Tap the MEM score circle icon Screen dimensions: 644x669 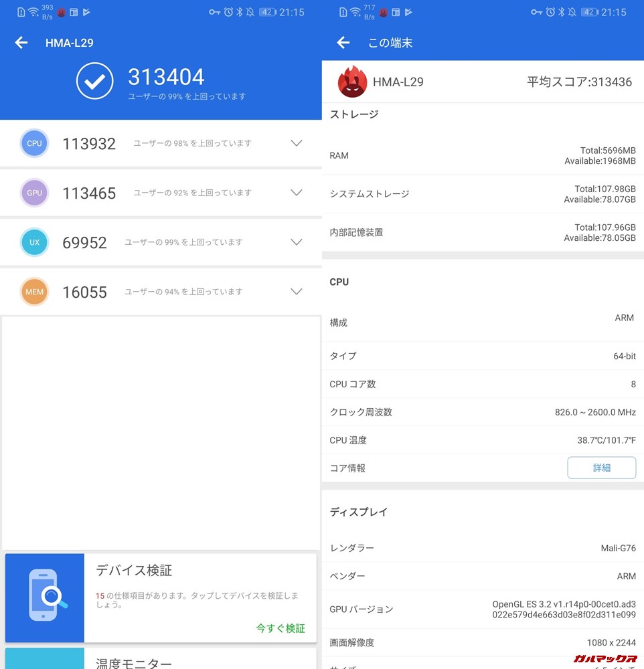(34, 292)
